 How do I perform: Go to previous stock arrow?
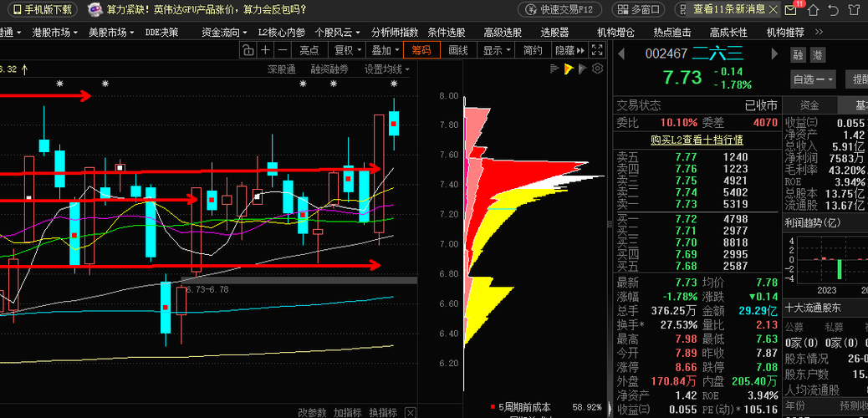[x=621, y=54]
